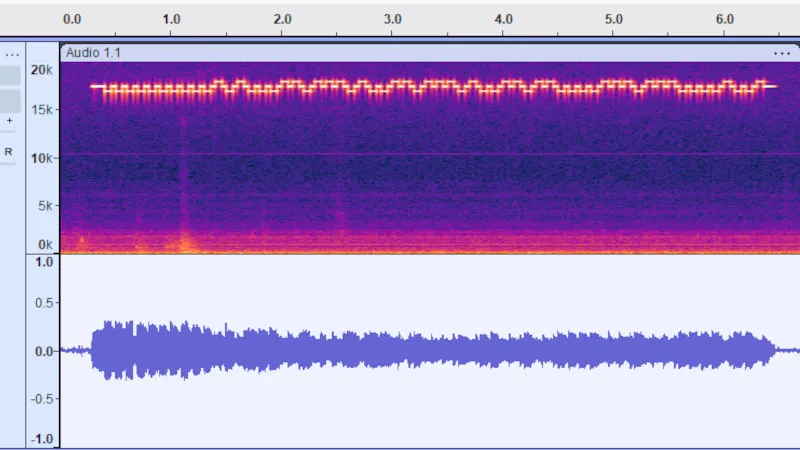
Task: Click the 4.0 second mark on the timeline ruler
Action: [504, 19]
